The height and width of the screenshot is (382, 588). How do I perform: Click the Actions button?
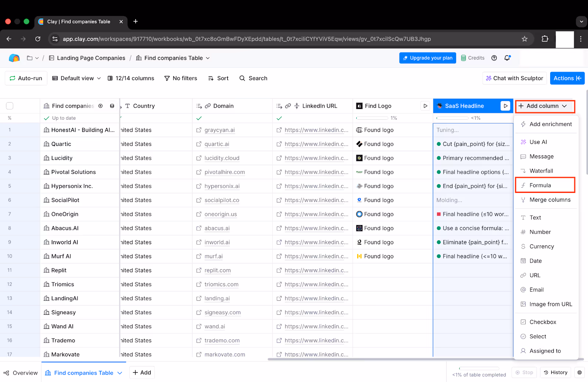pos(567,78)
